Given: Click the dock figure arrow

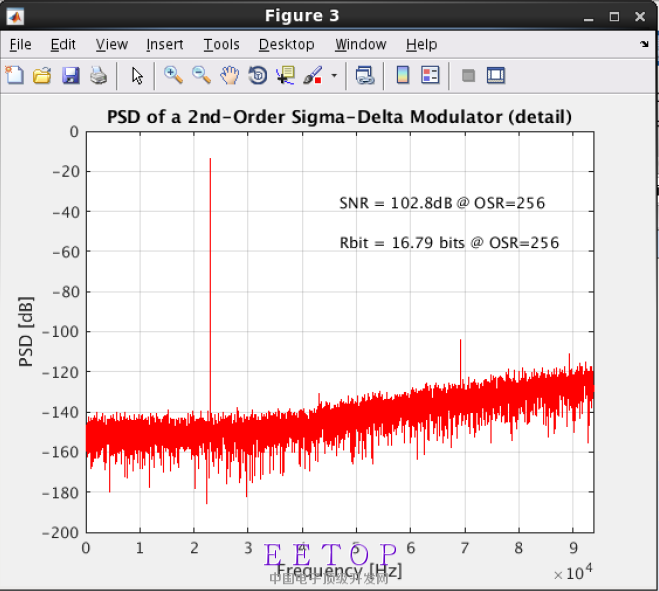Looking at the screenshot, I should (644, 44).
